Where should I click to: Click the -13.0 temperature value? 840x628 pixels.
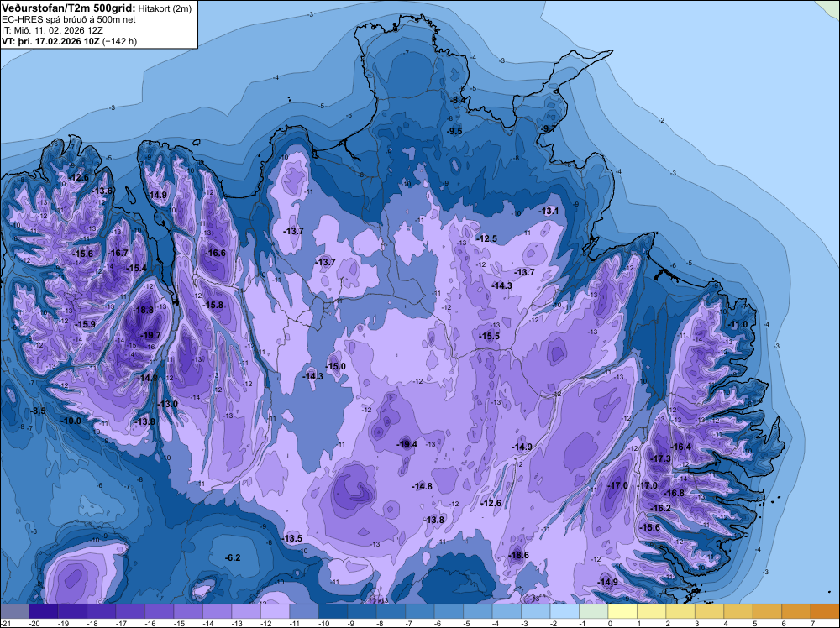click(167, 404)
